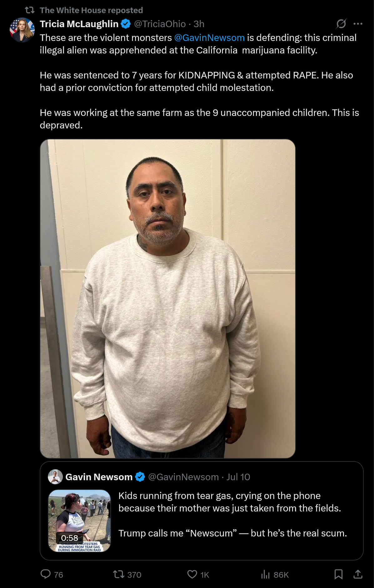The width and height of the screenshot is (374, 588).
Task: Click The White House reposted label
Action: click(91, 10)
